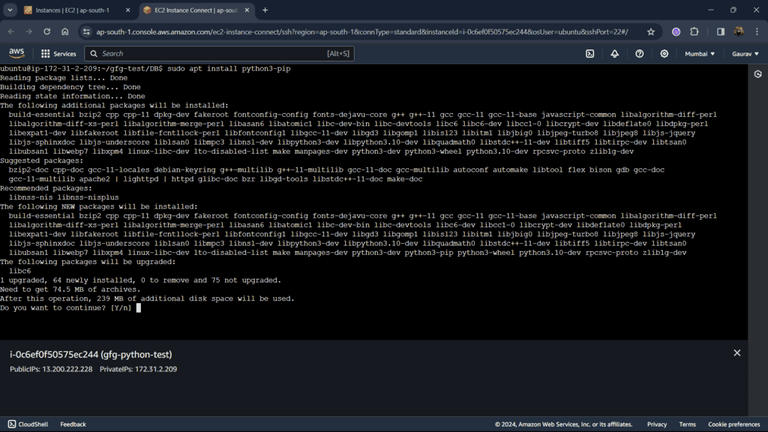The image size is (768, 432).
Task: Open the Chrome profile avatar
Action: [739, 32]
